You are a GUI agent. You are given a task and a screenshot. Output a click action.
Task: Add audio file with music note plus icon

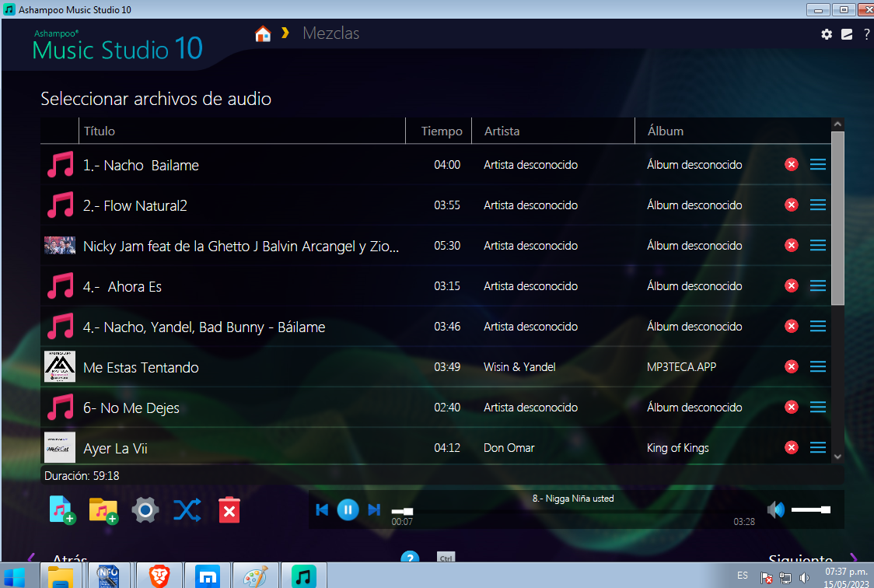tap(62, 509)
